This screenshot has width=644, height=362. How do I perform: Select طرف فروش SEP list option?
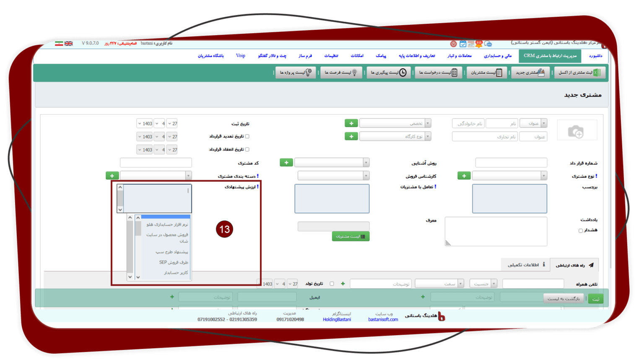[166, 262]
